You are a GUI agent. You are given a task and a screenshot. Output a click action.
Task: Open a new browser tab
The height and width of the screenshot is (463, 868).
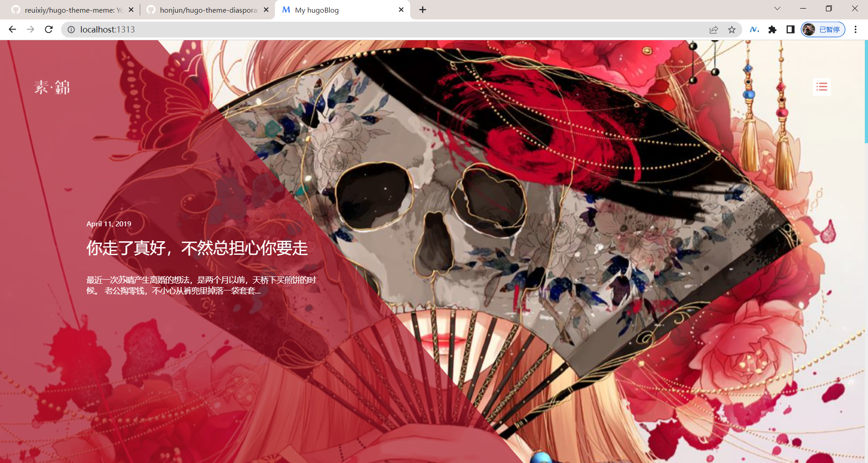423,9
